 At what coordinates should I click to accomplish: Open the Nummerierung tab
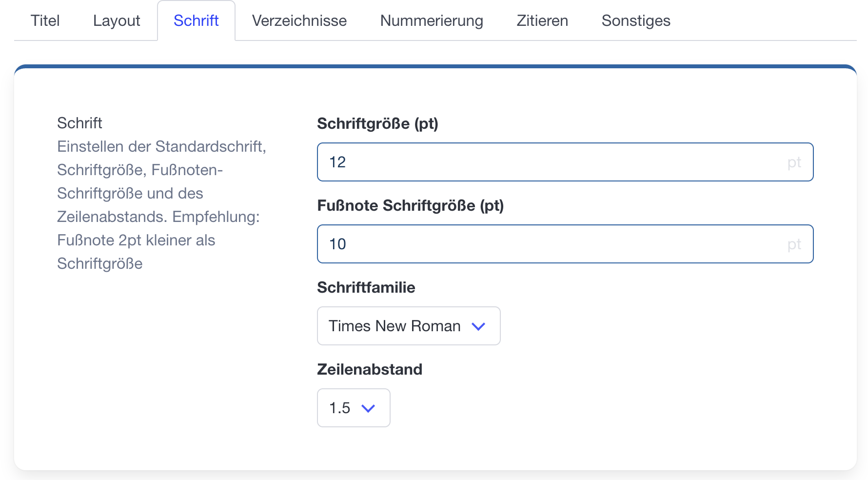pos(432,20)
